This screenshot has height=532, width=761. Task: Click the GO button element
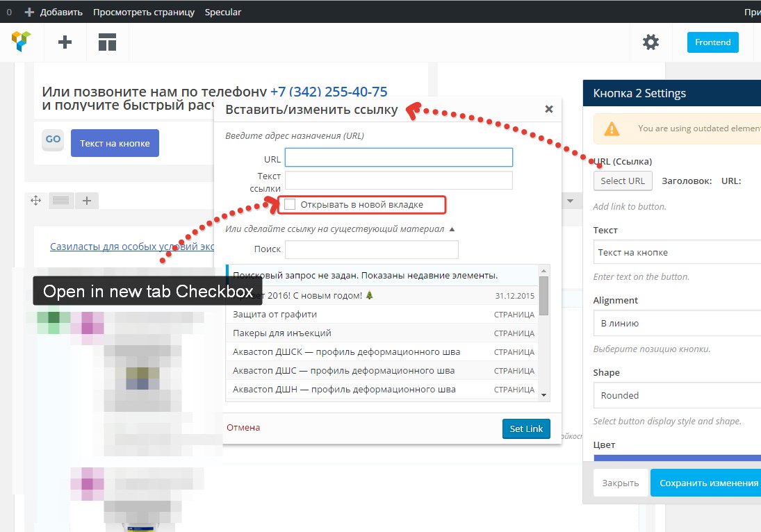pos(53,140)
